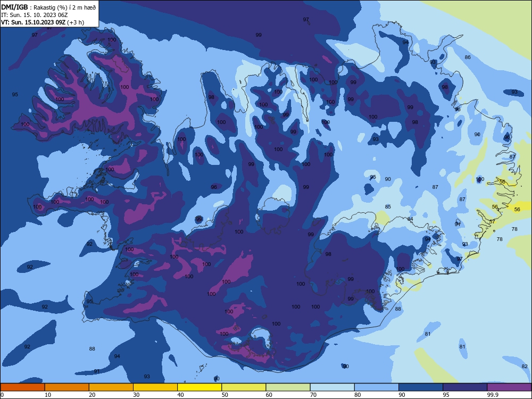Click the legend tick label '99.9'

(x=493, y=395)
